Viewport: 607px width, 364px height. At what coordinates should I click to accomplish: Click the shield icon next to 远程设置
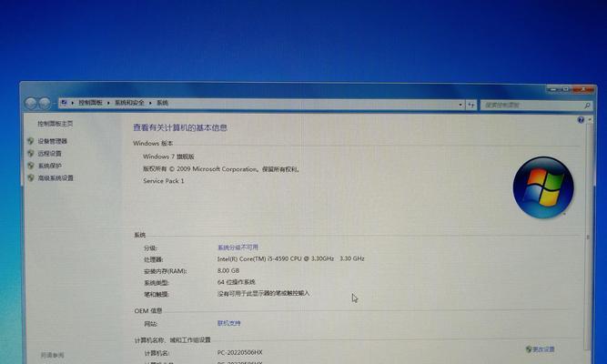point(30,154)
